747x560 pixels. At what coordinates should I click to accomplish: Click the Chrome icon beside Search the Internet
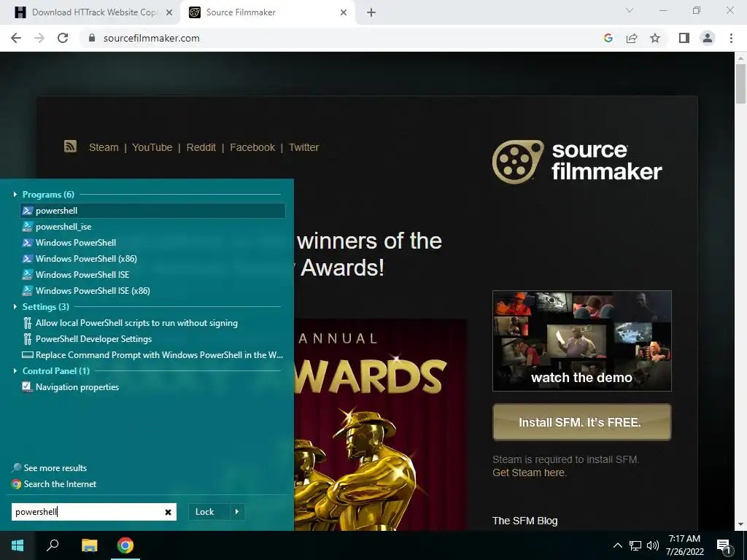pyautogui.click(x=17, y=484)
